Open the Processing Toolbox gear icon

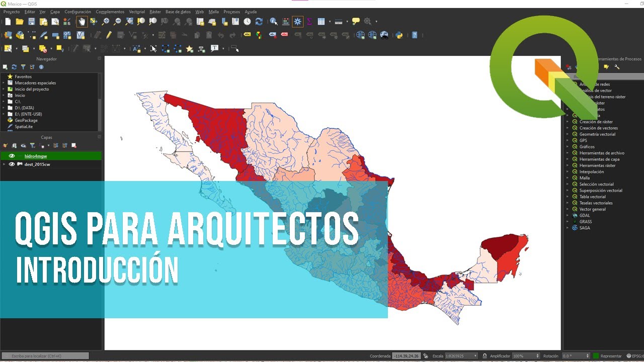pyautogui.click(x=297, y=22)
